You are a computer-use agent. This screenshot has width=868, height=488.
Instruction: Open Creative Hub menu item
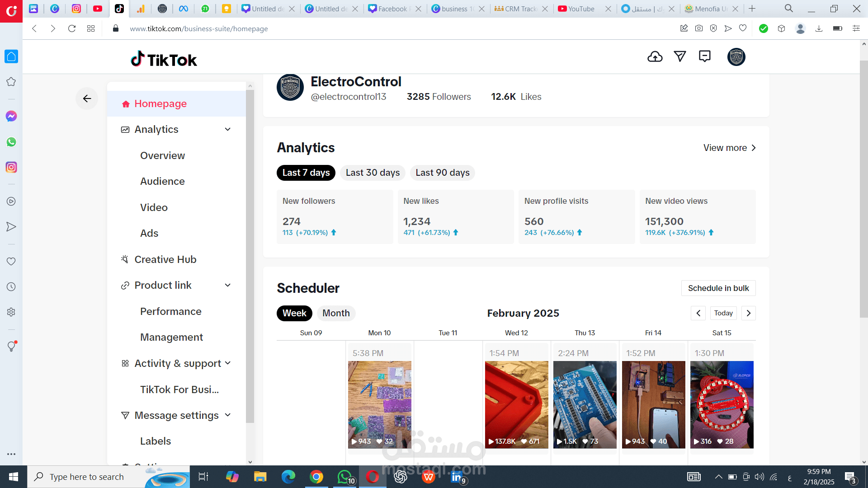pyautogui.click(x=165, y=259)
